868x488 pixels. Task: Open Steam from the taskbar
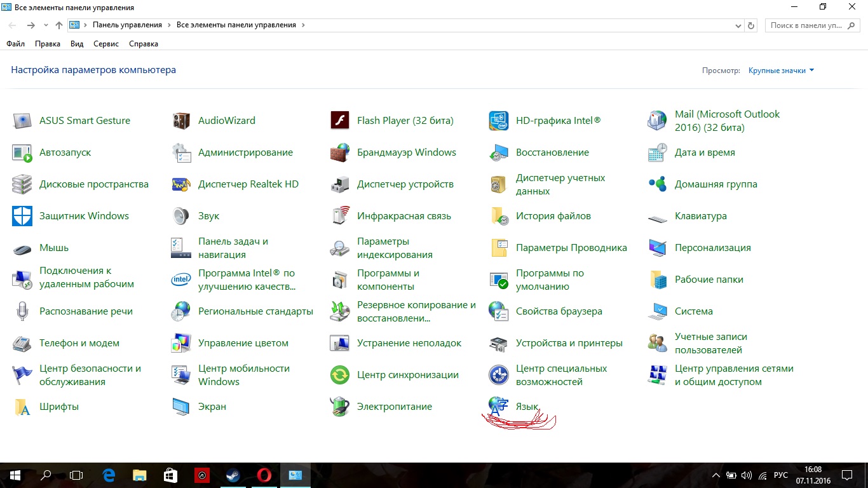click(x=233, y=475)
